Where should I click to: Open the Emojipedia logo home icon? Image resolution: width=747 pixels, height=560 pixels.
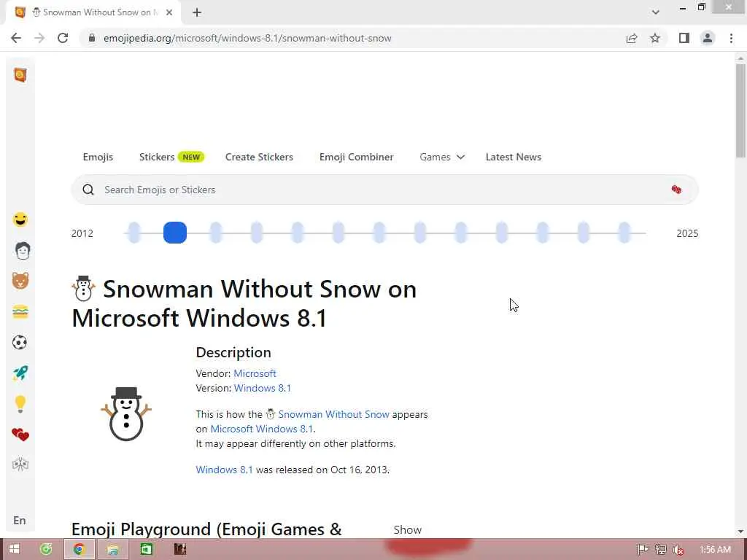coord(20,75)
